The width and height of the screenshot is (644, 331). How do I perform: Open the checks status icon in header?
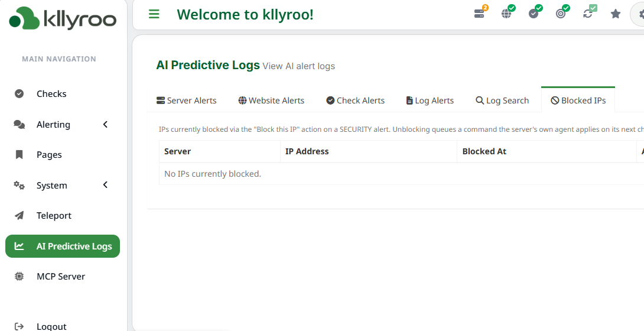pyautogui.click(x=534, y=13)
